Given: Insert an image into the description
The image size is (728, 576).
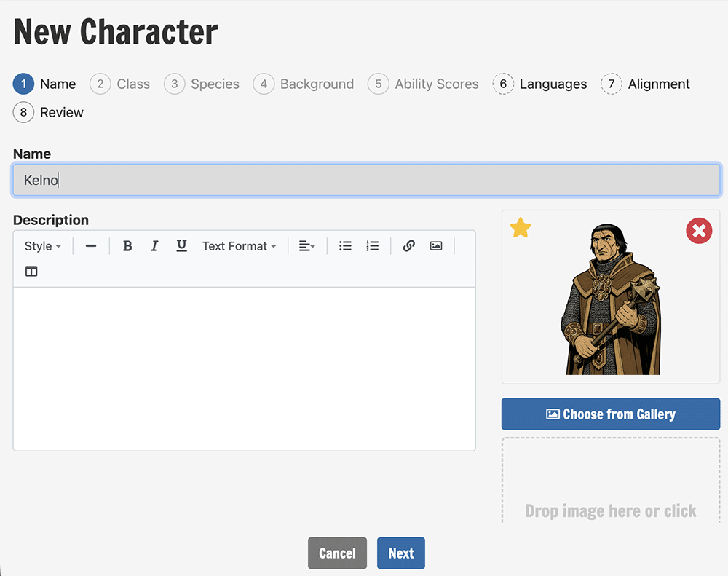Looking at the screenshot, I should [436, 245].
